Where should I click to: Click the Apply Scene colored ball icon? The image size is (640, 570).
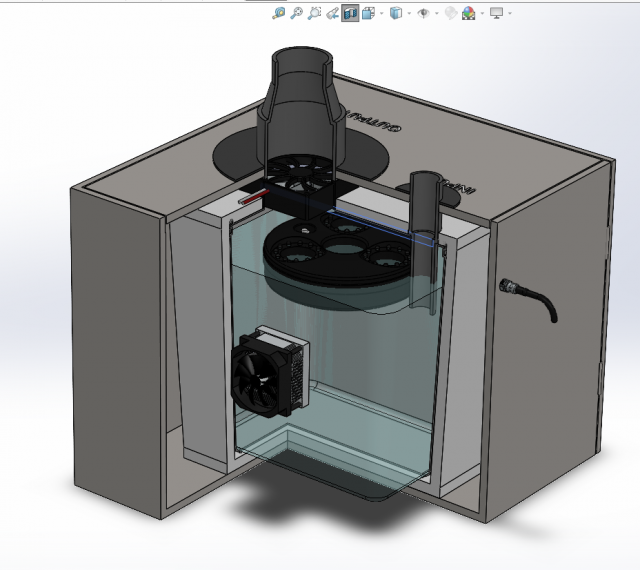point(468,13)
